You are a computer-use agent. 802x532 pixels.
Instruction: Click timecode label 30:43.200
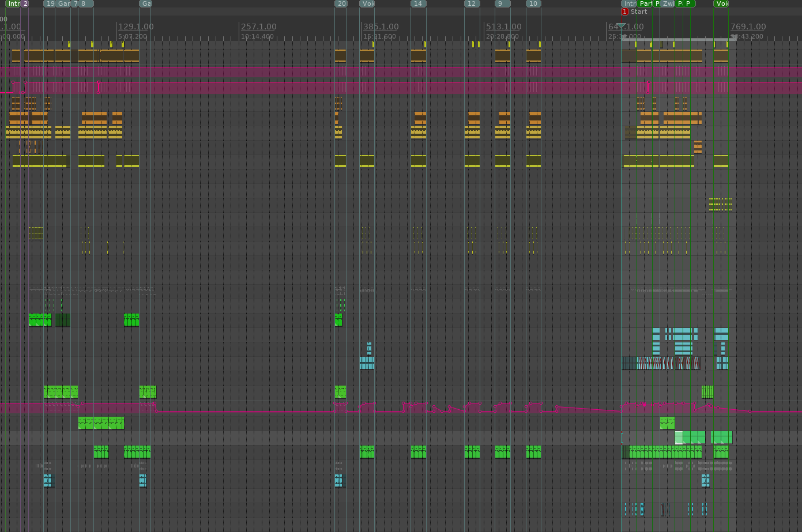pyautogui.click(x=747, y=36)
